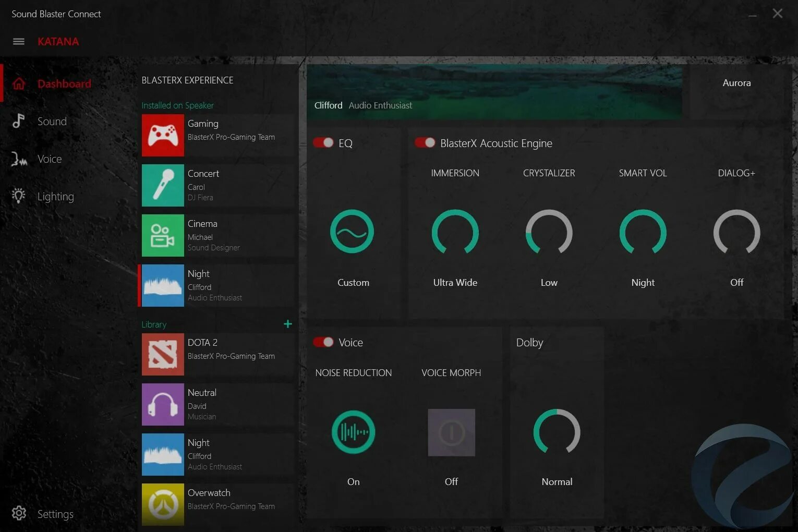Image resolution: width=798 pixels, height=532 pixels.
Task: Click the VOICE MORPH label
Action: coord(451,373)
